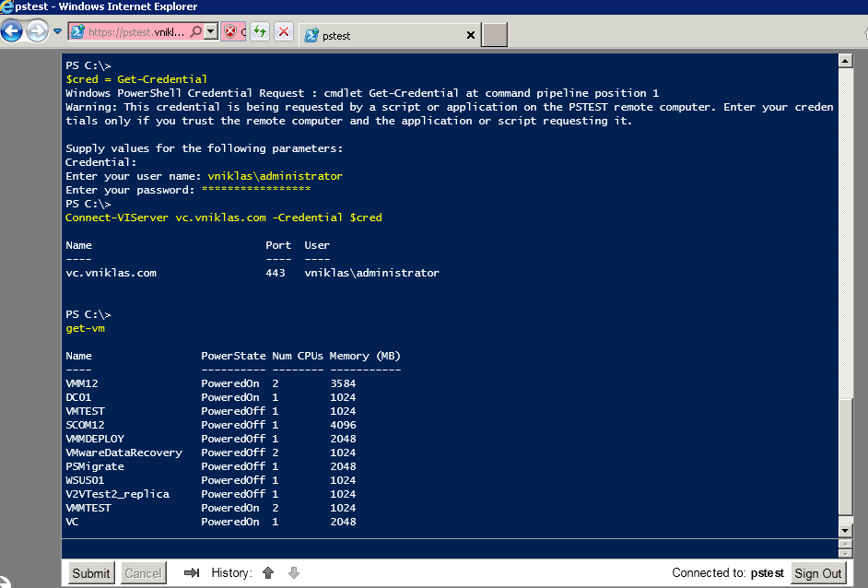The image size is (868, 588).
Task: Click the Connect-VIServer command line
Action: (x=224, y=218)
